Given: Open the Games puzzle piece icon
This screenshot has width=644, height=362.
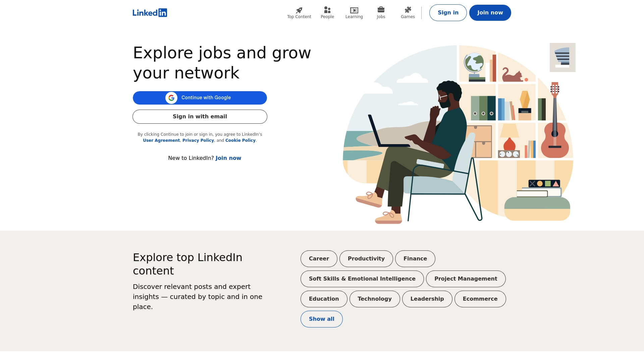Looking at the screenshot, I should 408,10.
